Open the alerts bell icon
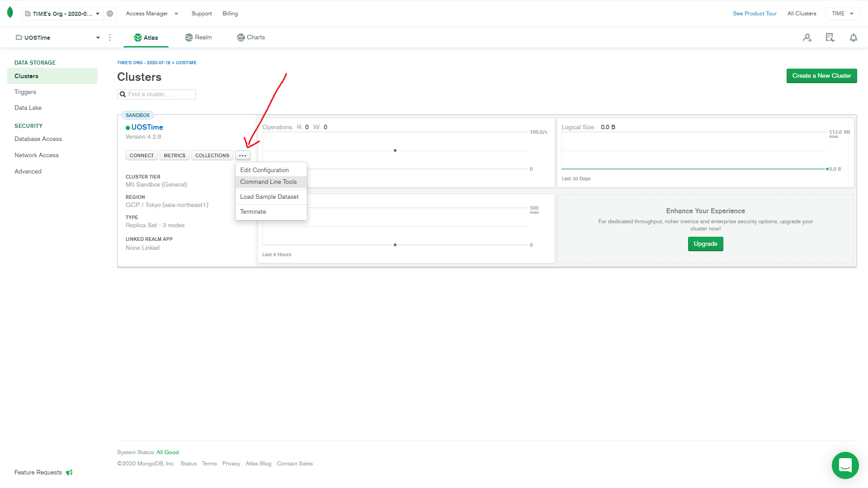The height and width of the screenshot is (488, 868). [x=853, y=38]
